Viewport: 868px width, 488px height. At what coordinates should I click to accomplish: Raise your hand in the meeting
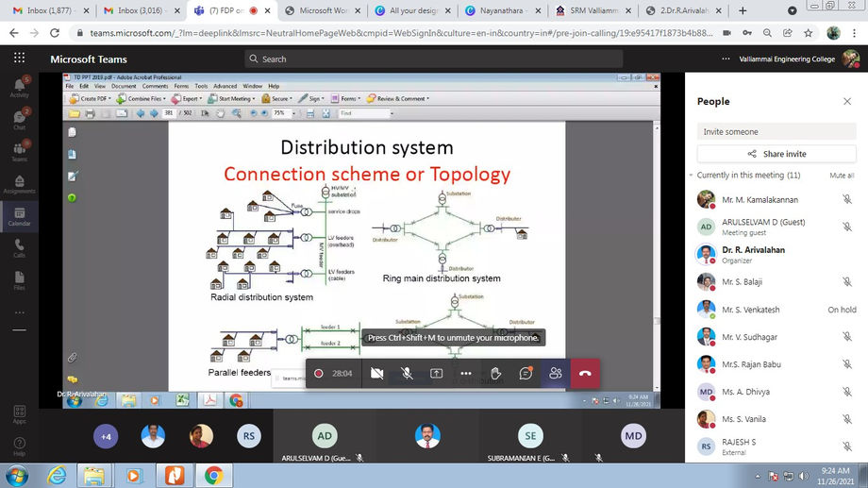496,374
